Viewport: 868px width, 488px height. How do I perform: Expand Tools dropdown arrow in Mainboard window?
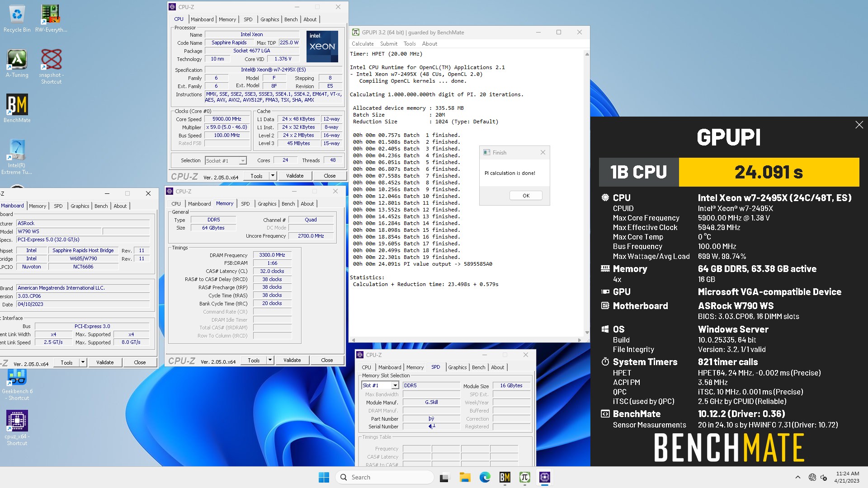click(x=83, y=362)
